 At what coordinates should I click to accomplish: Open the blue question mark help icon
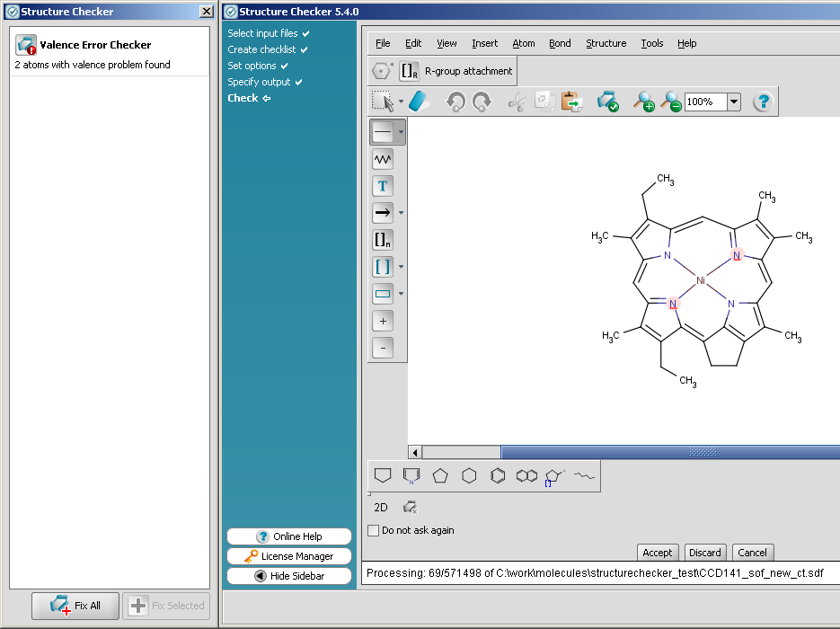[x=764, y=102]
